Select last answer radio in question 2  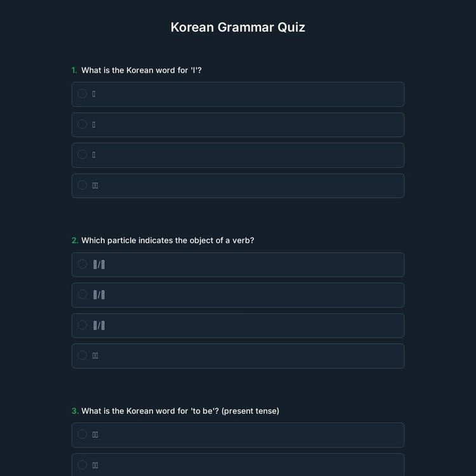click(83, 355)
